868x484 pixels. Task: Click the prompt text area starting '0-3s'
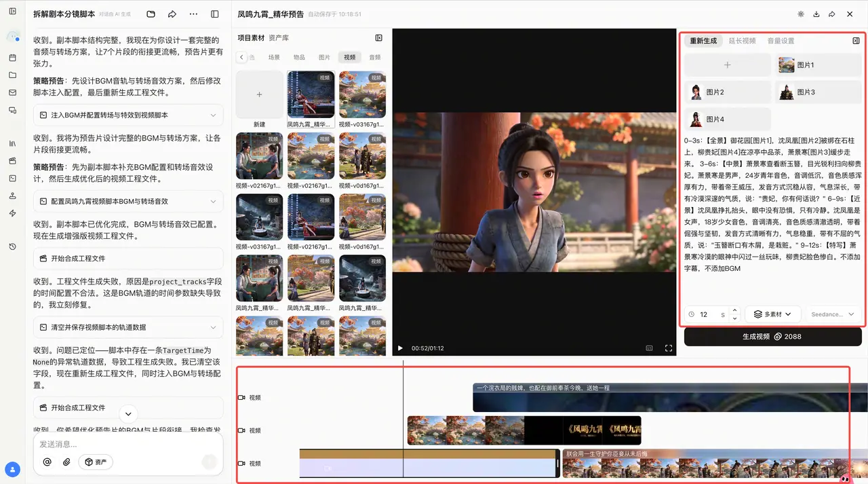tap(773, 204)
